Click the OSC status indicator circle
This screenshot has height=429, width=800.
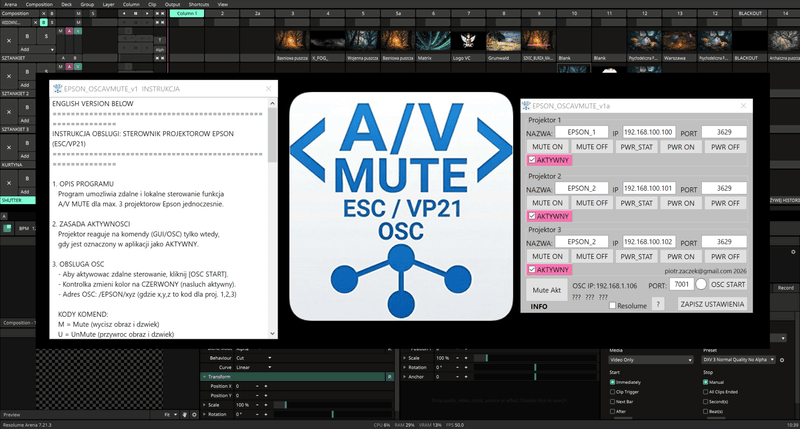click(701, 285)
